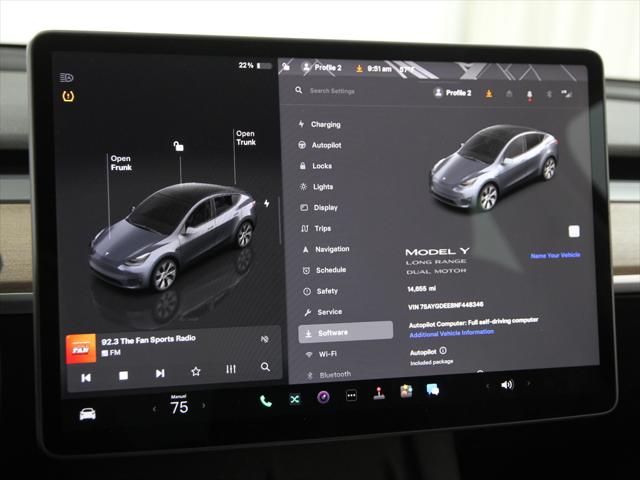Tap the dashcam microphone icon with red dot
The image size is (640, 480).
tap(529, 95)
